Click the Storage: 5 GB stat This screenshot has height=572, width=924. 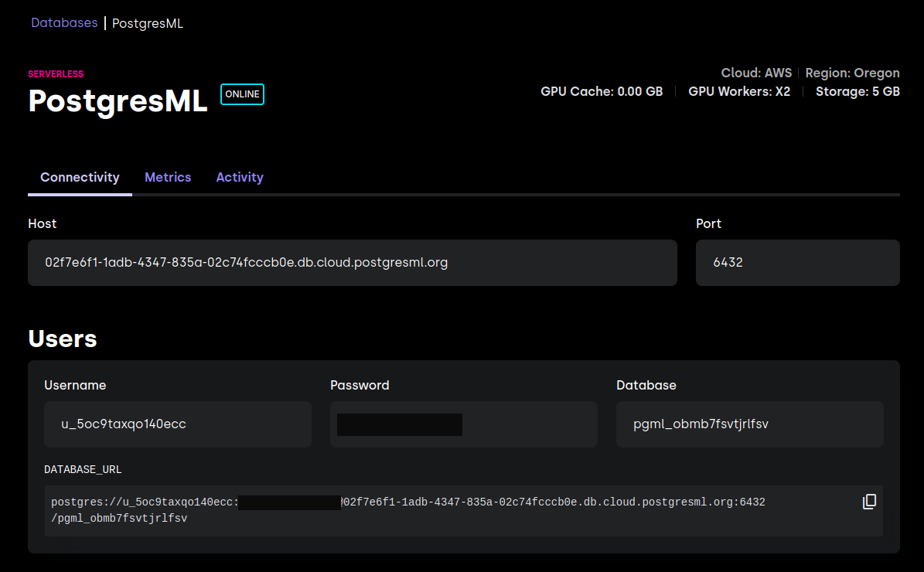click(858, 91)
